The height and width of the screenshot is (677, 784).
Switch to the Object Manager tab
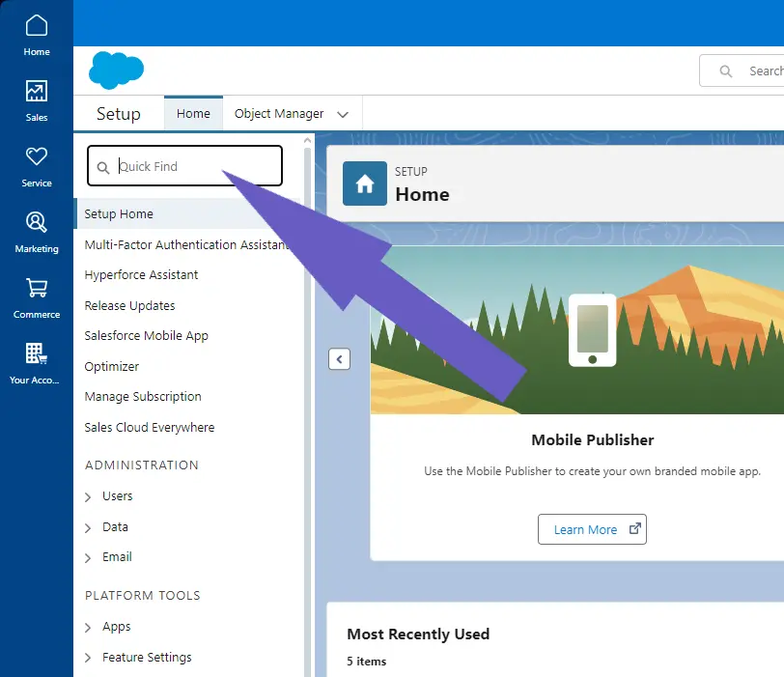coord(279,114)
